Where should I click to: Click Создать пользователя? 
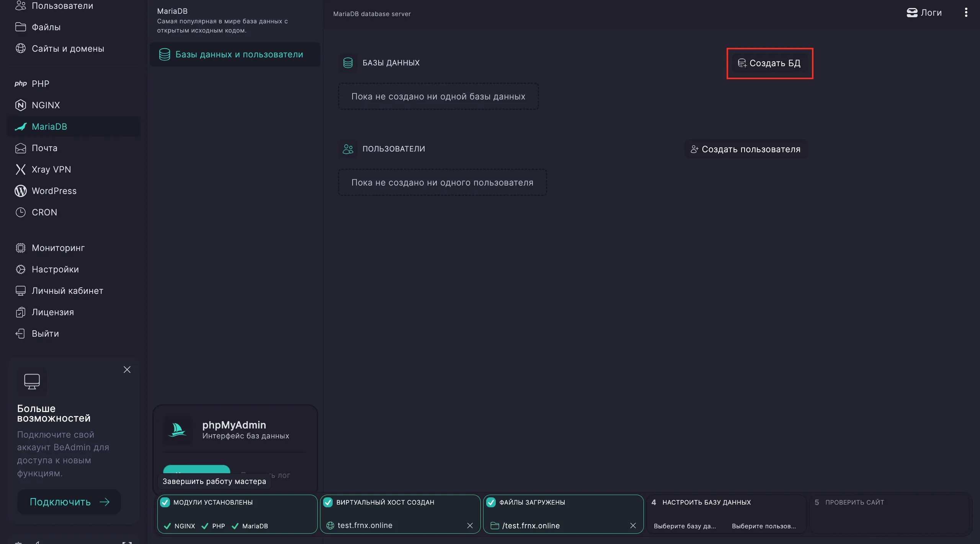(x=745, y=149)
